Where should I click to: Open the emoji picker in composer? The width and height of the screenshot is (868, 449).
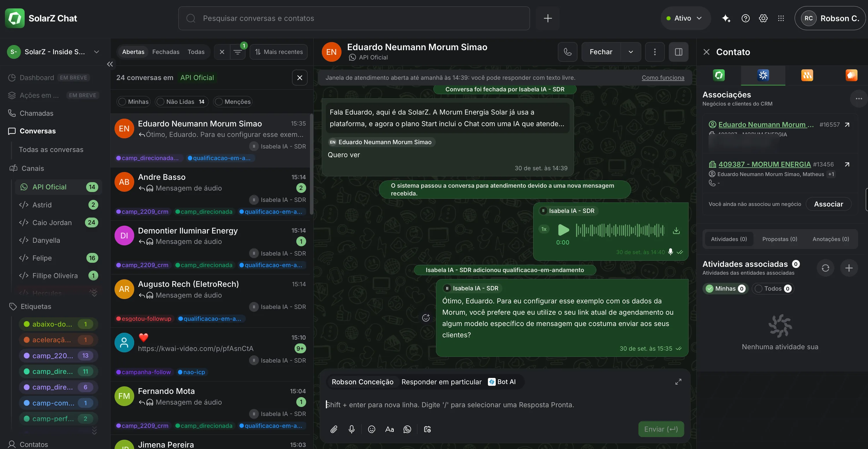click(x=371, y=429)
